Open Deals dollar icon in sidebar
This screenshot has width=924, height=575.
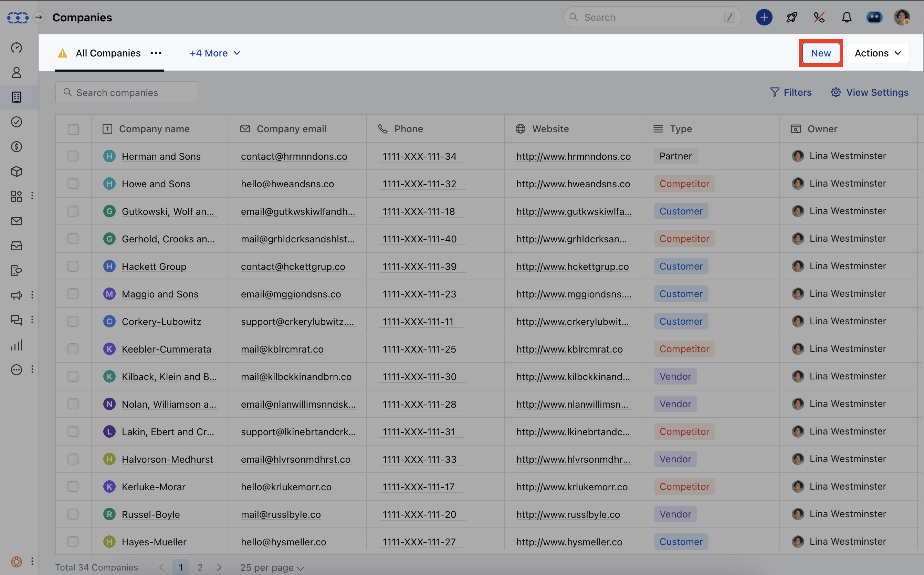[16, 146]
